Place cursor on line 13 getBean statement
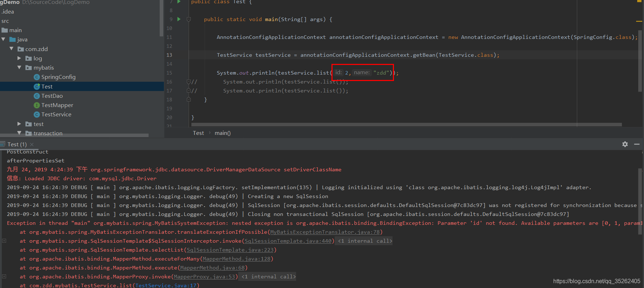 coord(358,55)
